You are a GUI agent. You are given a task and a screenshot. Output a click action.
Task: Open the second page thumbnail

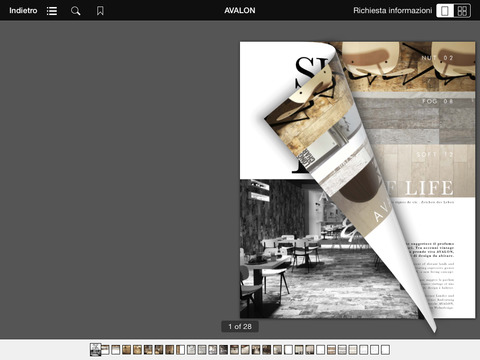(x=105, y=350)
